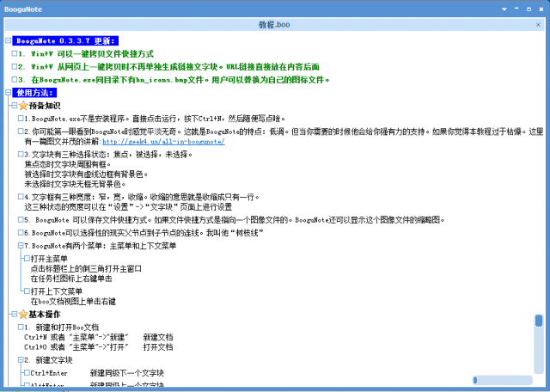Click the vertical scrollbar thumb

click(x=539, y=321)
